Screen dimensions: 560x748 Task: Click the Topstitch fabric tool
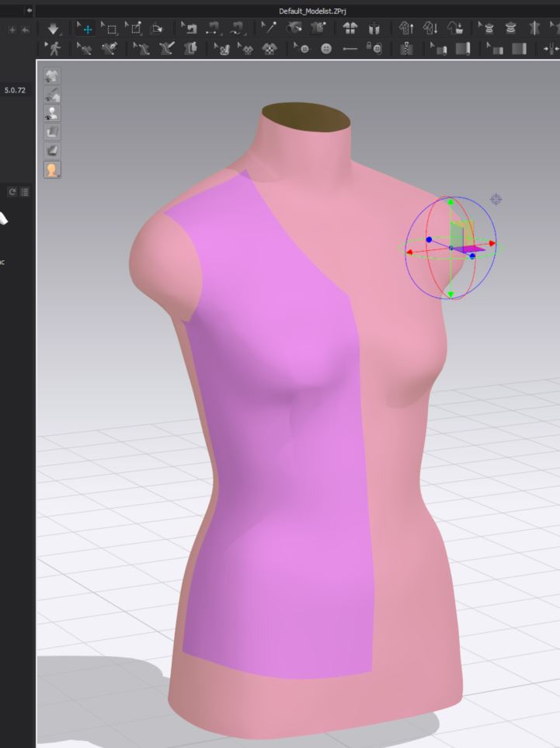pyautogui.click(x=520, y=48)
